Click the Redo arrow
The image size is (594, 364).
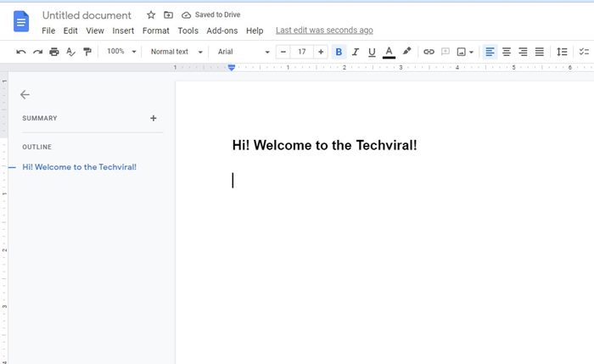(37, 52)
